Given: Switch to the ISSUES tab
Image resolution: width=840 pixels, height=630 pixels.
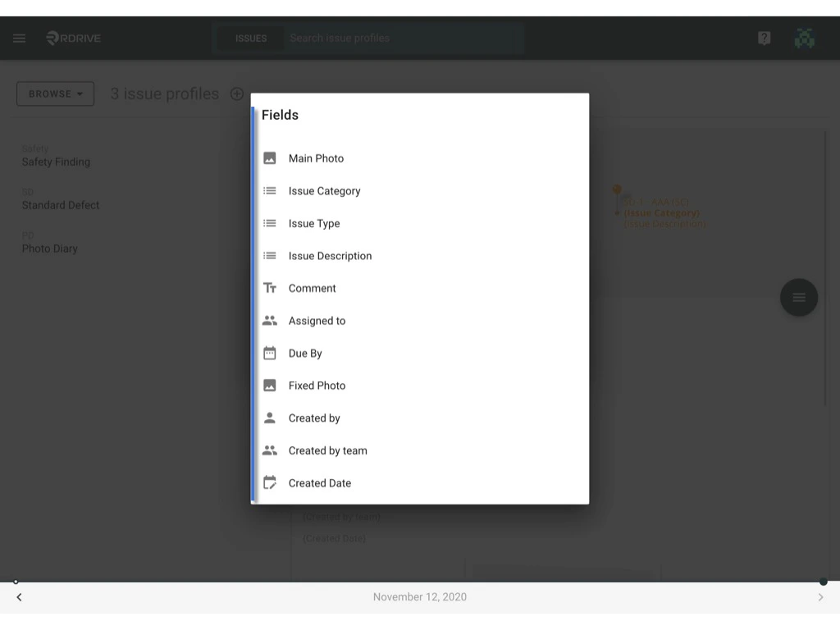Looking at the screenshot, I should coord(250,38).
